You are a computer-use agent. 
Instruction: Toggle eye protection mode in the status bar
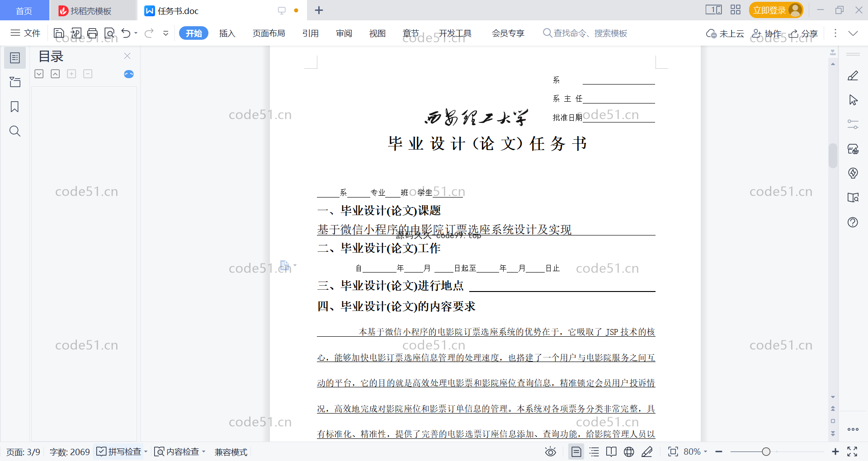pyautogui.click(x=551, y=452)
